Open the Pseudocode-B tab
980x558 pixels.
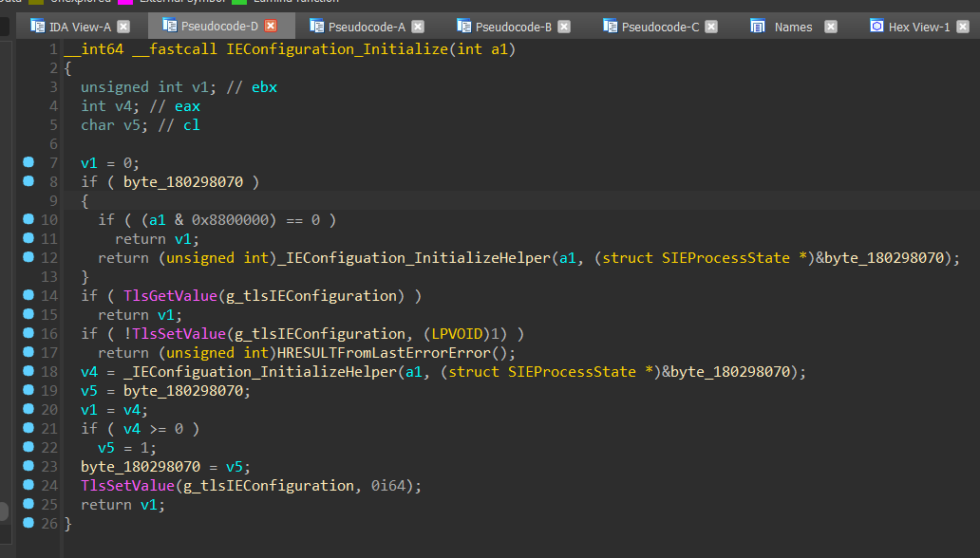tap(513, 27)
